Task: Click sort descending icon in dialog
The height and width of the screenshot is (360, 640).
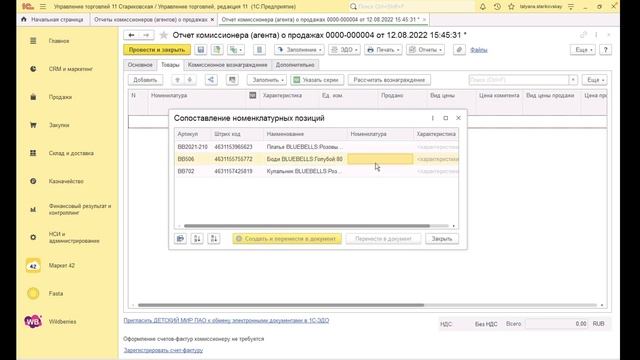Action: (x=214, y=239)
